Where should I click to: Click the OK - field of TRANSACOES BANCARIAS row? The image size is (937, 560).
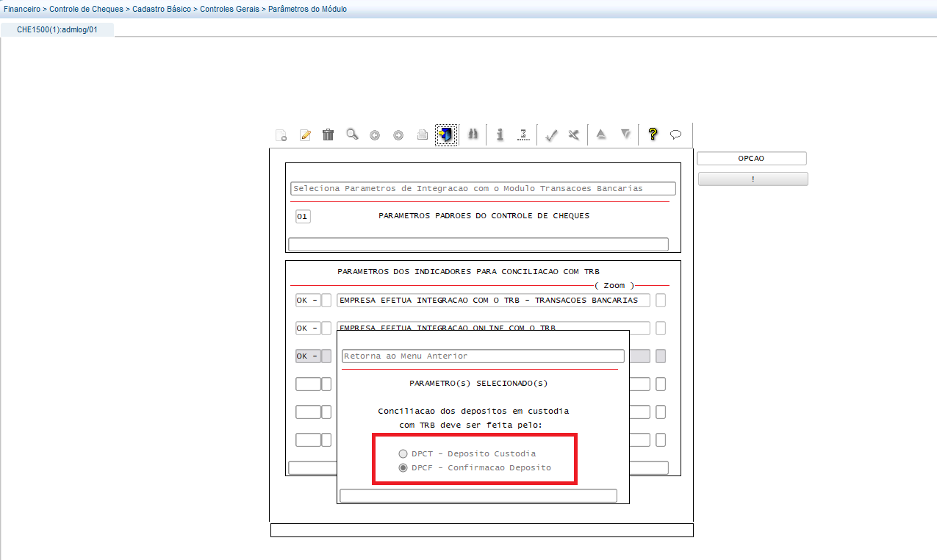308,300
